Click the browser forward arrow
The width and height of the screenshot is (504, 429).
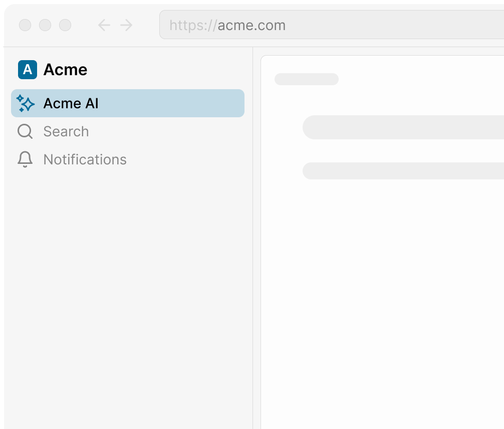point(127,25)
